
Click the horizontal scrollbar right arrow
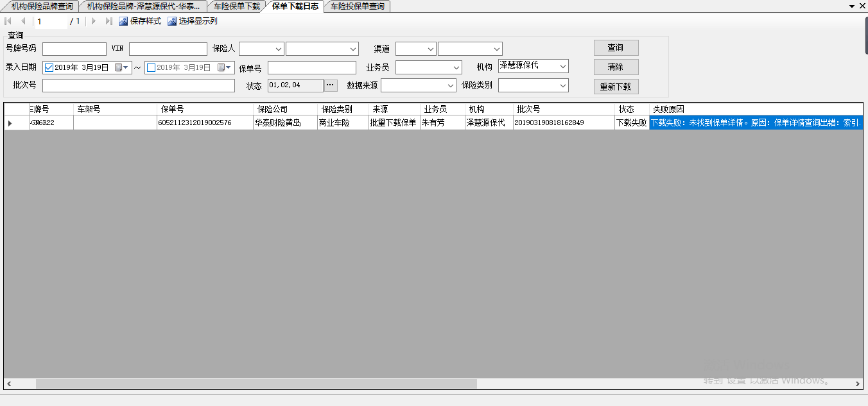(858, 384)
